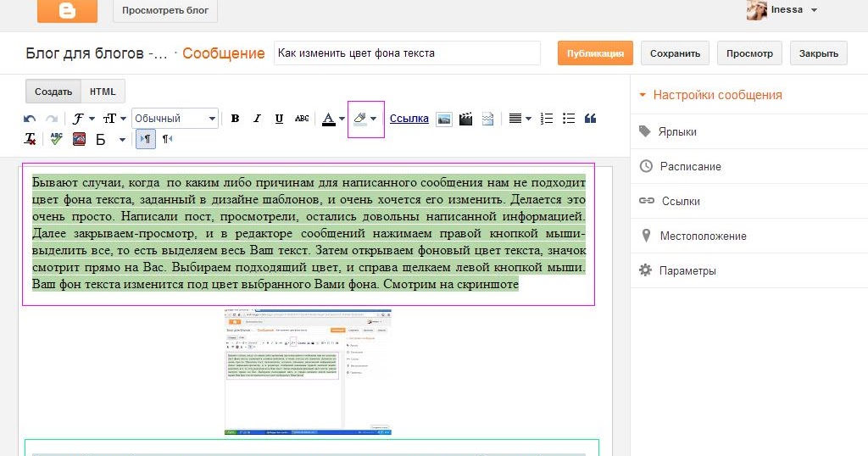Click the chain icon beside Ссылки
This screenshot has width=868, height=456.
point(647,201)
